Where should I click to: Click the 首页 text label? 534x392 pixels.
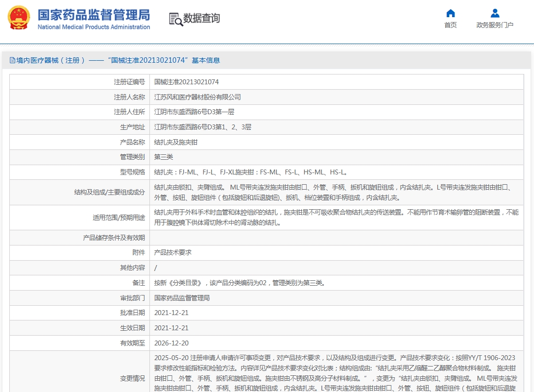450,25
